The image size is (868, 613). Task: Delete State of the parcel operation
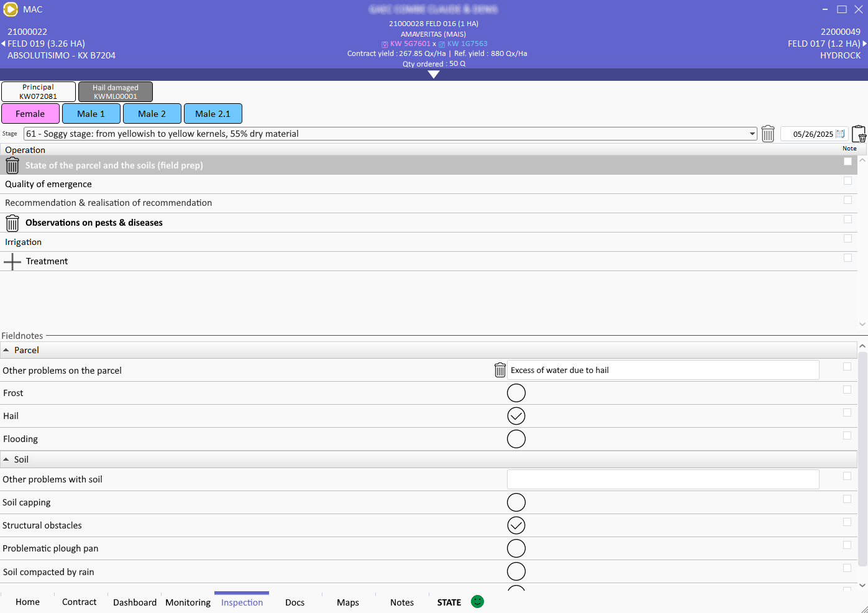[12, 165]
